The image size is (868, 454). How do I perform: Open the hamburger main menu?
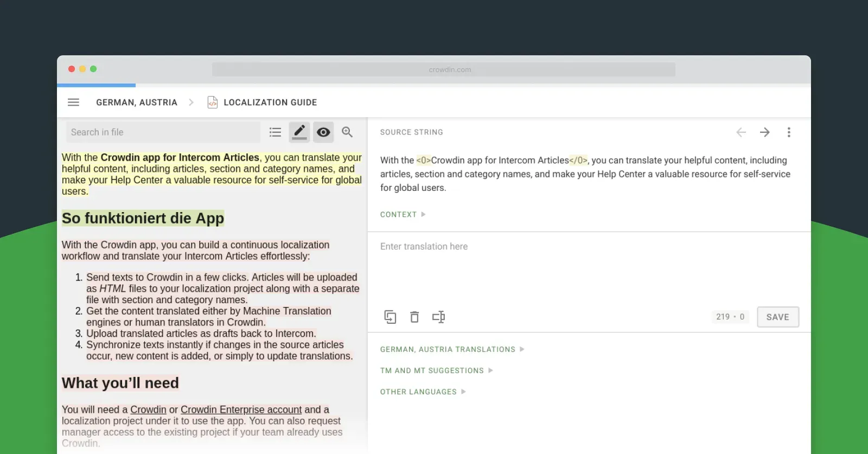click(x=74, y=103)
